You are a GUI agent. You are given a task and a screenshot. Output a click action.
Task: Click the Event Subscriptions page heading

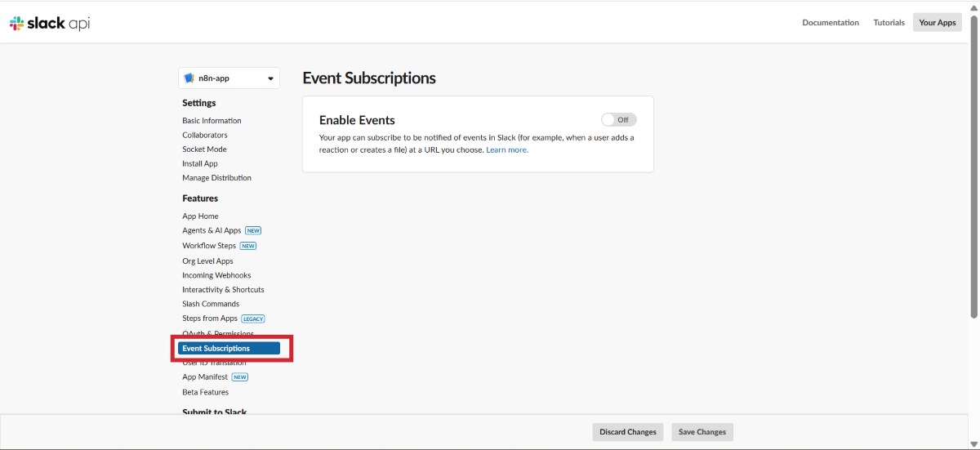click(x=369, y=78)
